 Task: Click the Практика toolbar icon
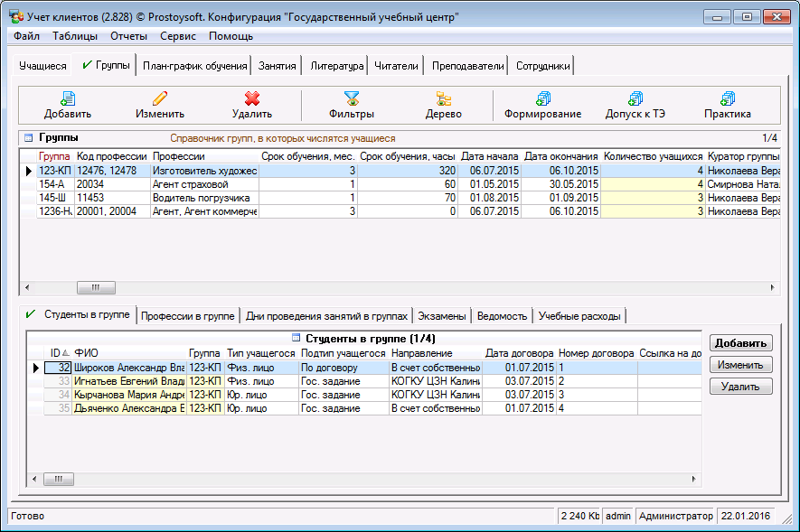[x=728, y=98]
